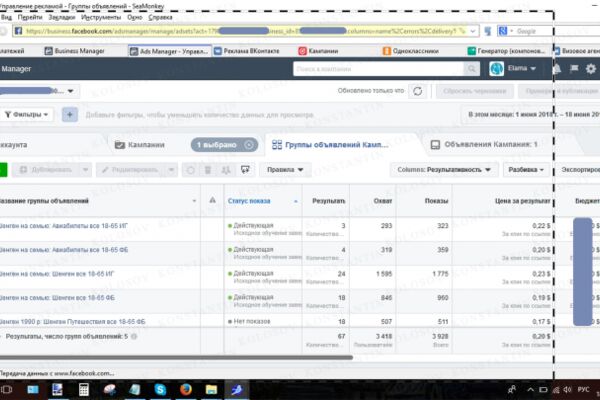
Task: Open the Инструменты menu
Action: tap(101, 17)
